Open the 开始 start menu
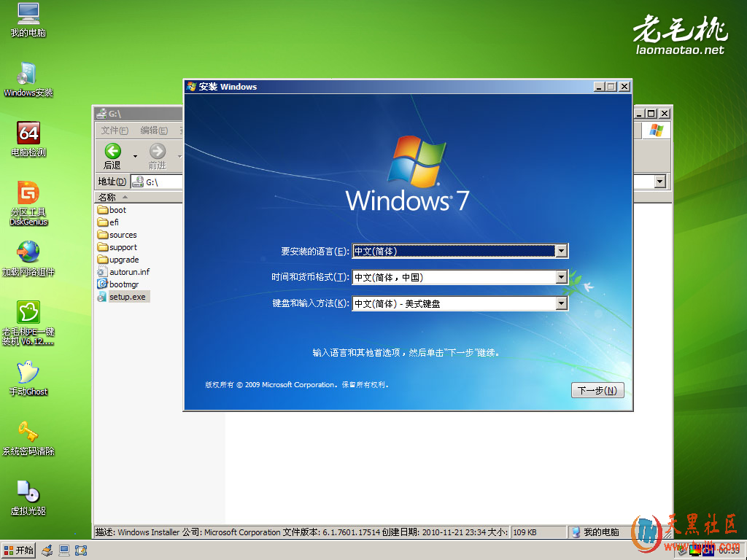 (19, 551)
